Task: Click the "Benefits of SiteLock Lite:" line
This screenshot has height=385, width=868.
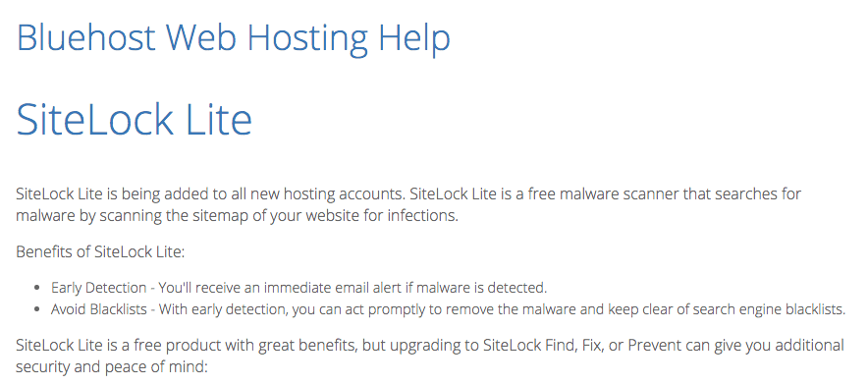Action: click(x=100, y=252)
